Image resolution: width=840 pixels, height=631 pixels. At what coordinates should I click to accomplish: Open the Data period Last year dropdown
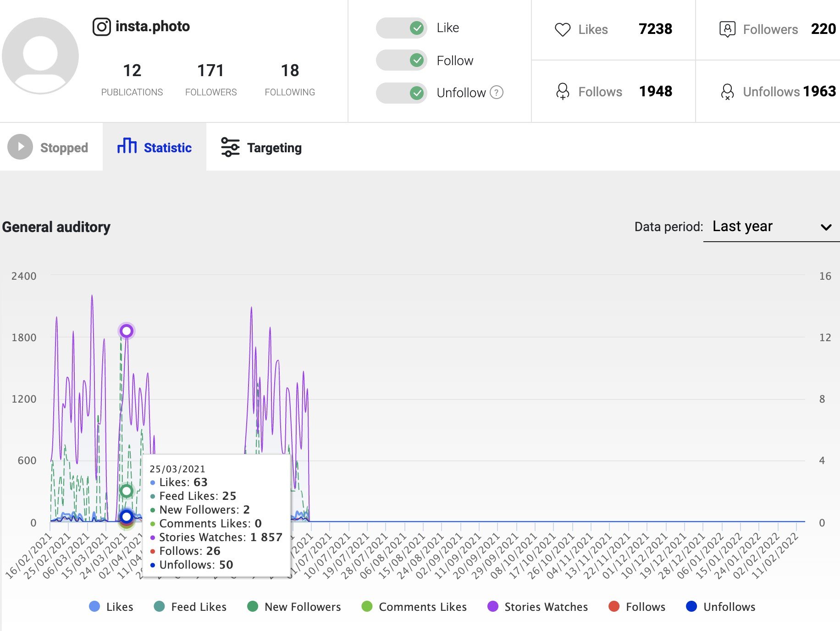[x=771, y=227]
